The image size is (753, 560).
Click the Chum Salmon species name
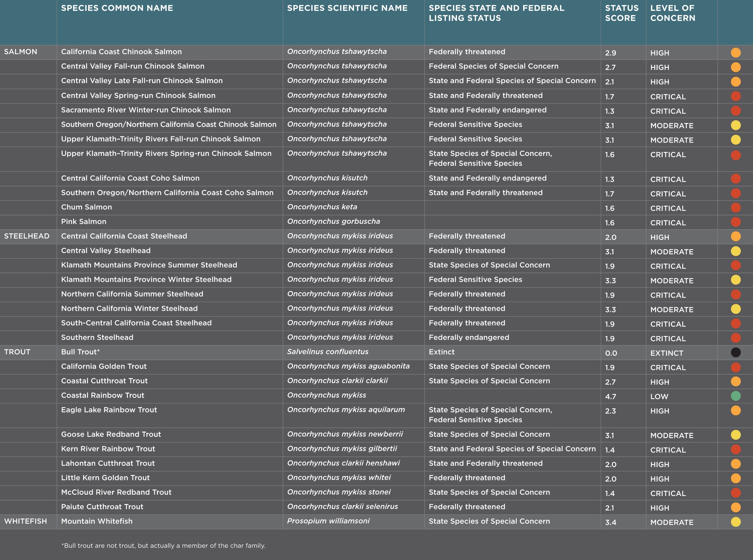click(x=86, y=207)
